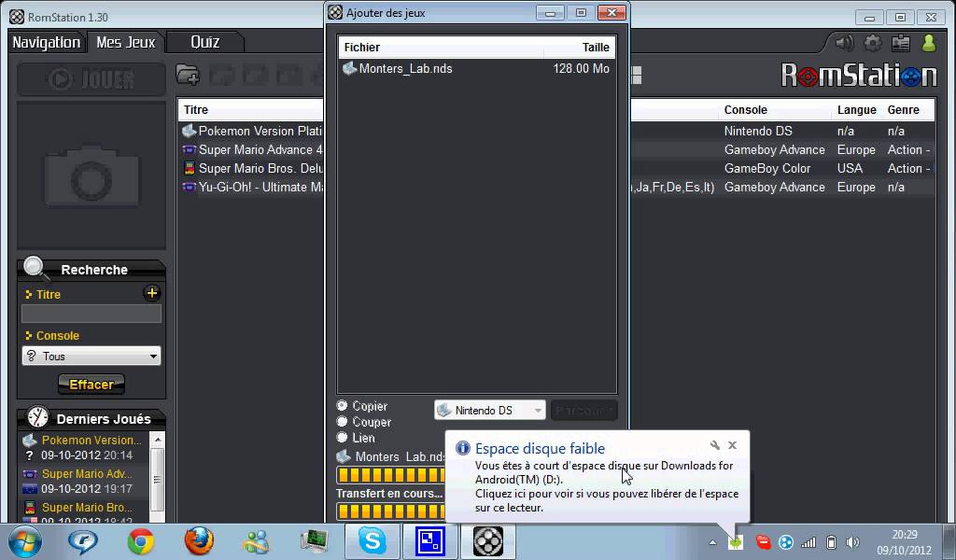This screenshot has width=956, height=560.
Task: Click the add games folder icon in toolbar
Action: click(188, 75)
